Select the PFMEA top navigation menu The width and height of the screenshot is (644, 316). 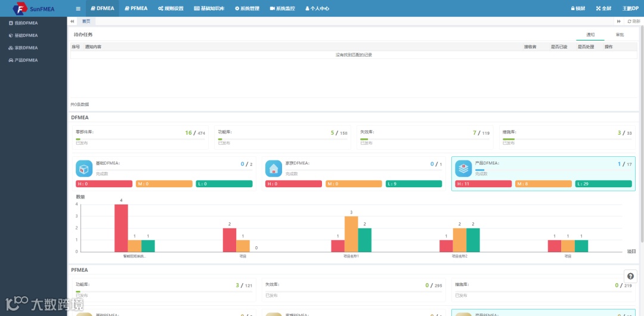click(136, 8)
